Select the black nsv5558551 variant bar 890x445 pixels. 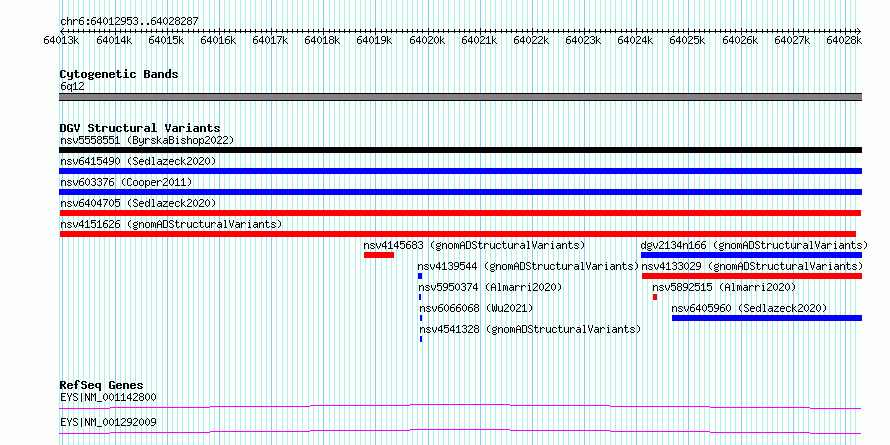tap(461, 150)
